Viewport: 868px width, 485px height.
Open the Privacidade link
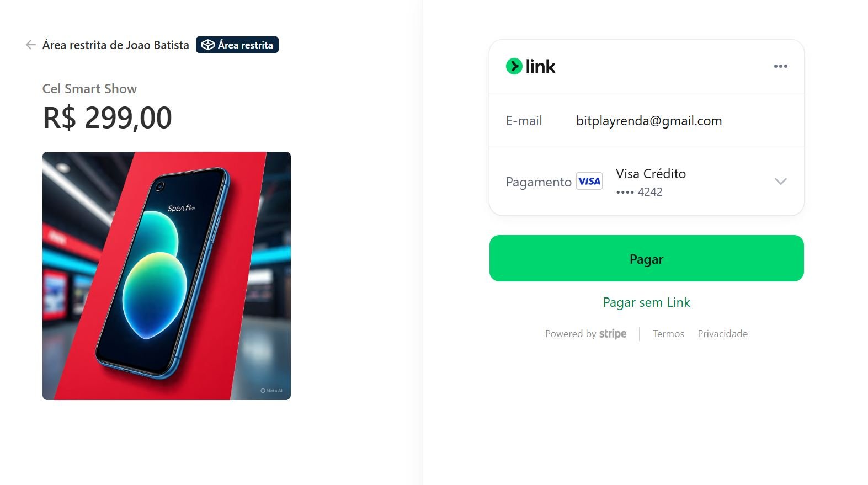point(722,334)
